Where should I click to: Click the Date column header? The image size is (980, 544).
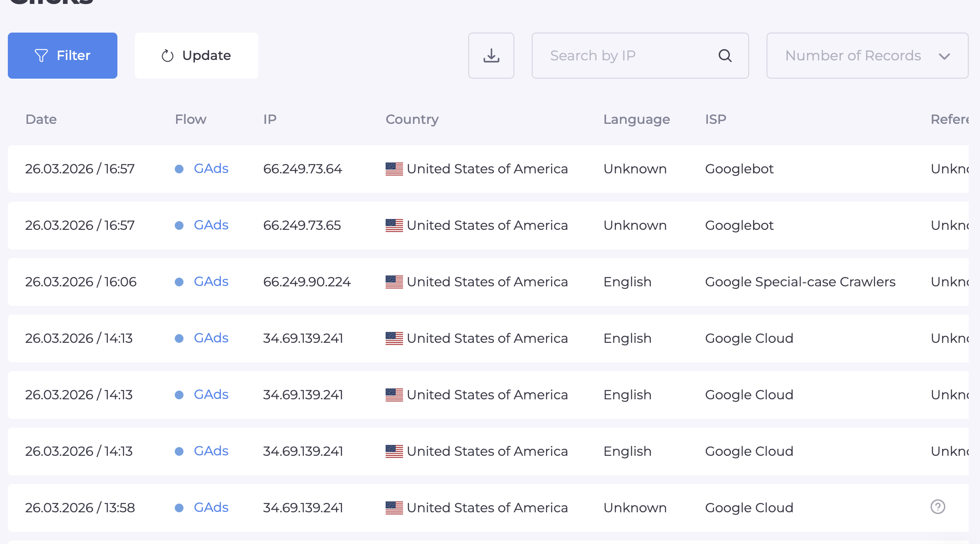[x=41, y=119]
